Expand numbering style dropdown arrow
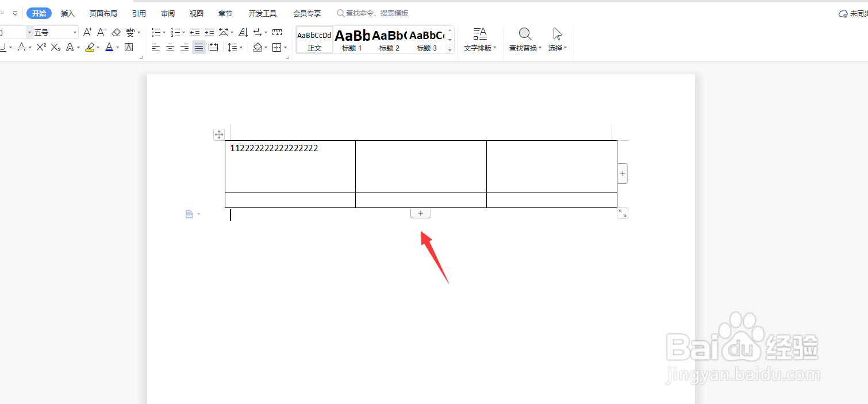The height and width of the screenshot is (404, 868). coord(184,33)
